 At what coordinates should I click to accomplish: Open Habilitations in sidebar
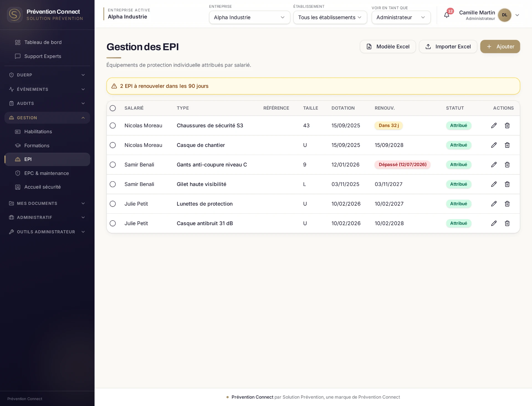click(47, 132)
